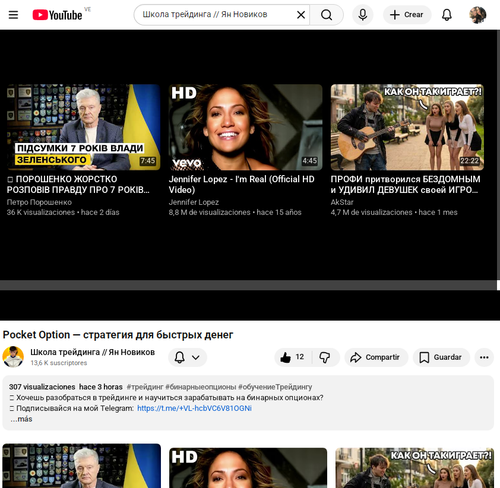500x488 pixels.
Task: Play the ПРОФИ притворился БЕЗДОМНЫМ thumbnail on end screen
Action: 407,127
